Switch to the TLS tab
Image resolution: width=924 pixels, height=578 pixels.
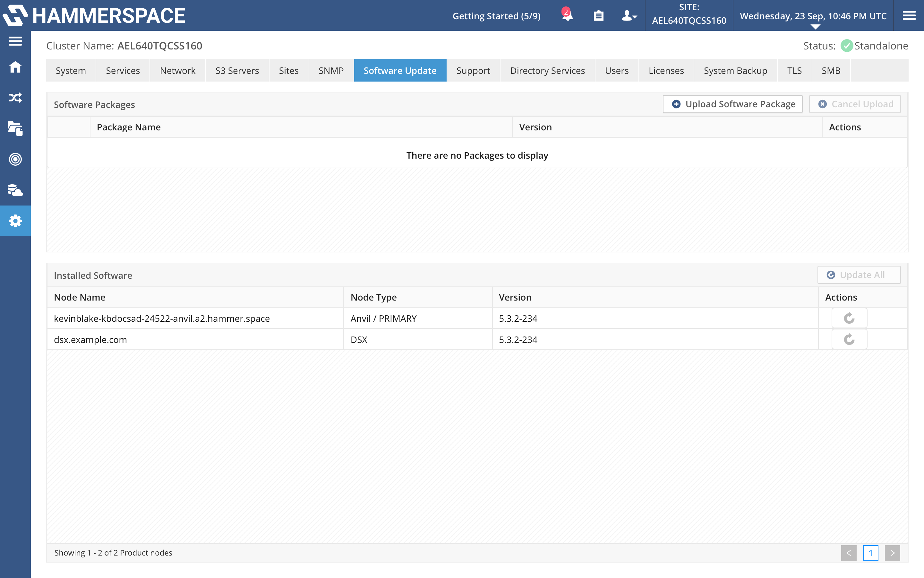tap(795, 70)
